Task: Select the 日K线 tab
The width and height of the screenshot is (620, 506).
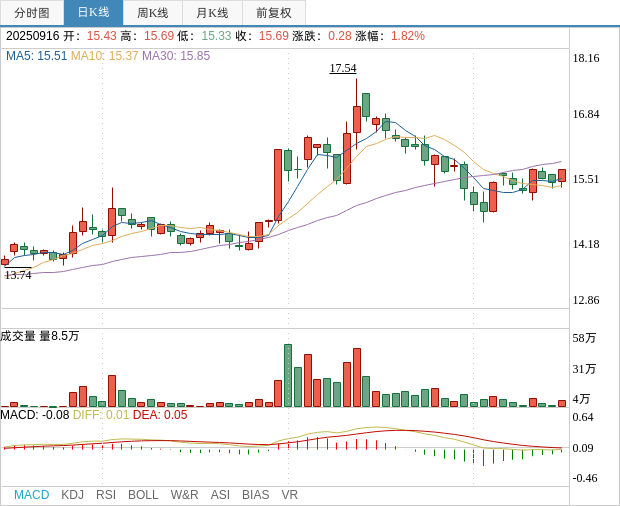Action: (x=93, y=13)
